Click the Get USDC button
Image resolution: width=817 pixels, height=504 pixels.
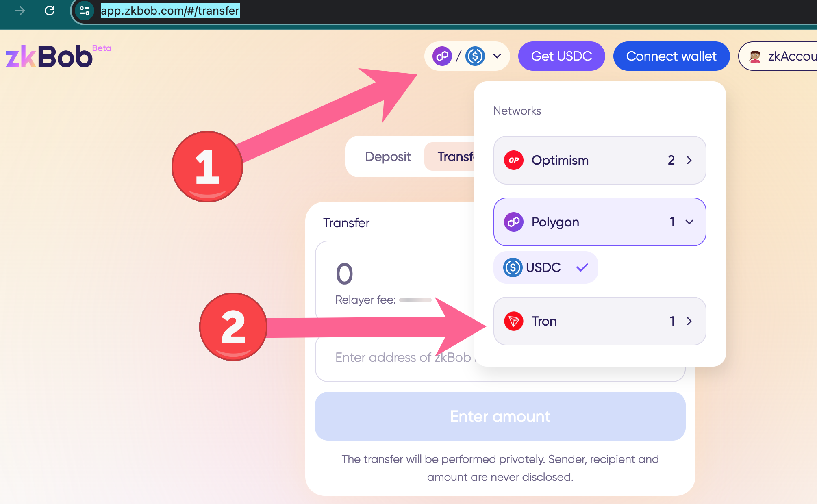click(561, 56)
